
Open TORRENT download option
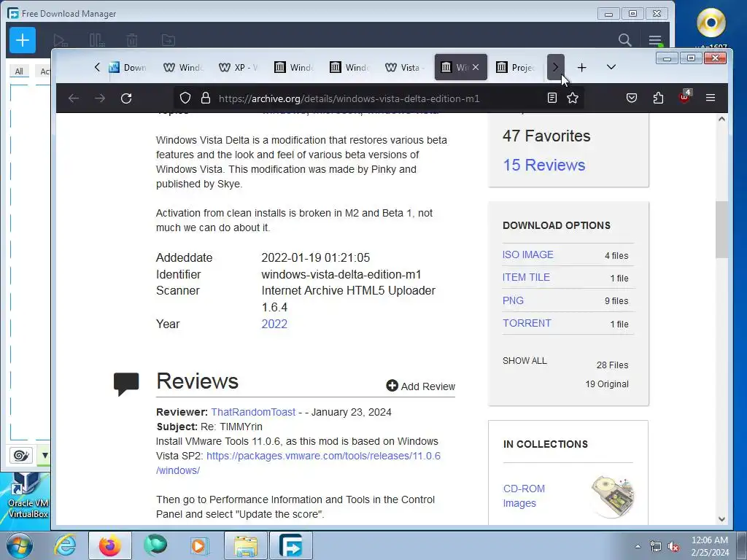point(527,323)
